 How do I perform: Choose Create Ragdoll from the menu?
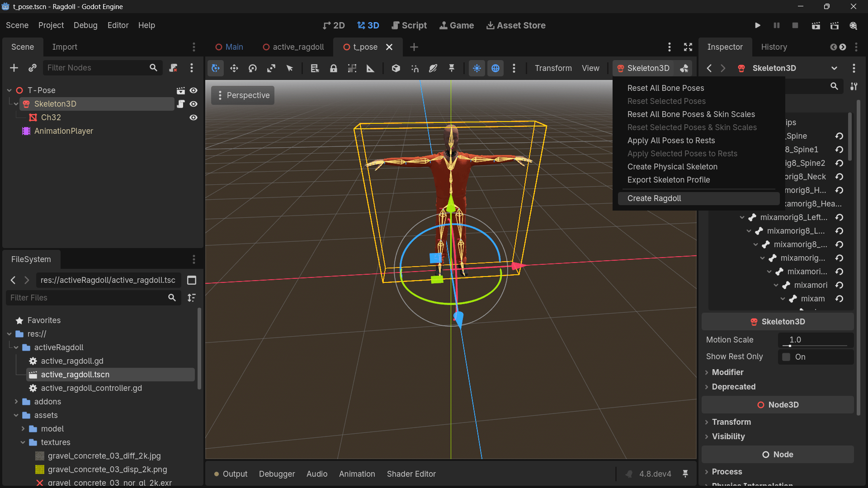point(698,198)
